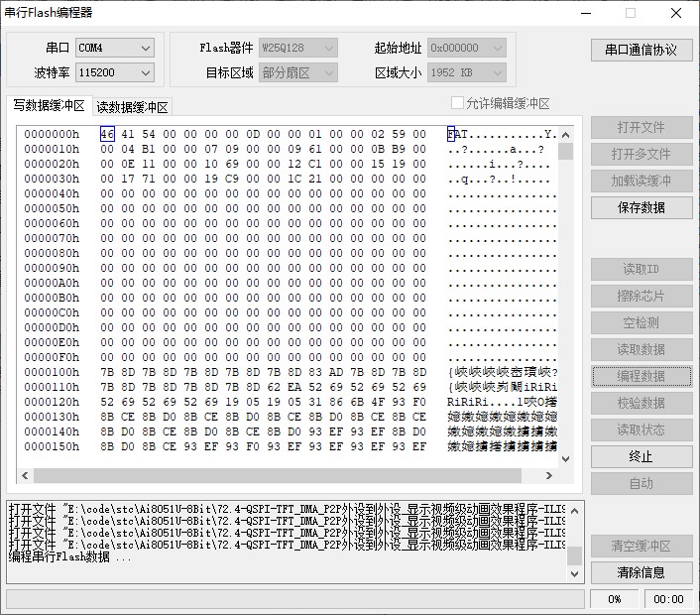
Task: Click the 校验数据 button
Action: coord(642,403)
